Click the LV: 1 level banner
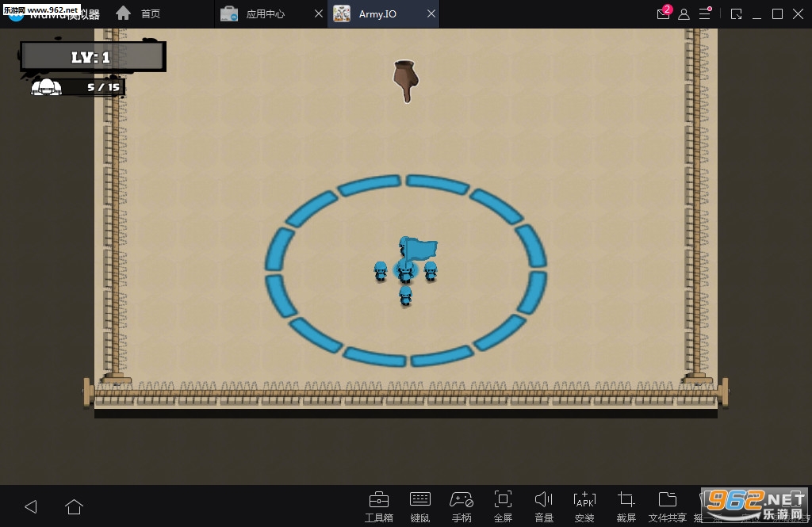The image size is (812, 527). [x=93, y=56]
